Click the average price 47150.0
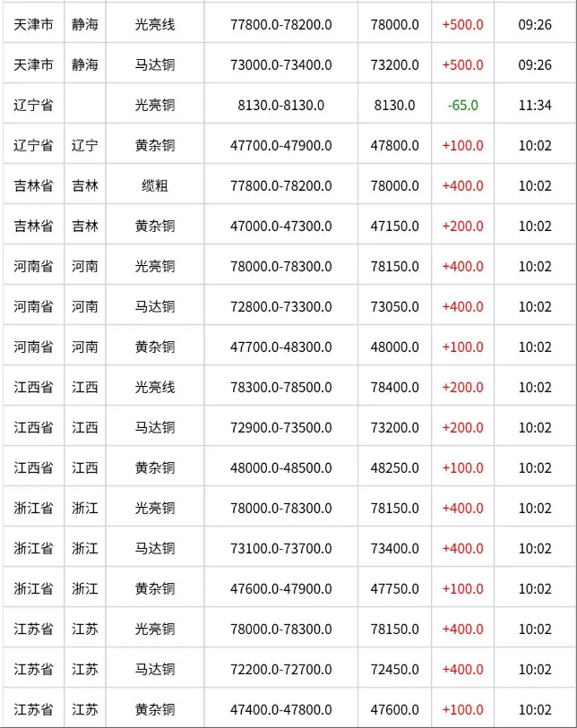This screenshot has width=577, height=728. coord(394,227)
